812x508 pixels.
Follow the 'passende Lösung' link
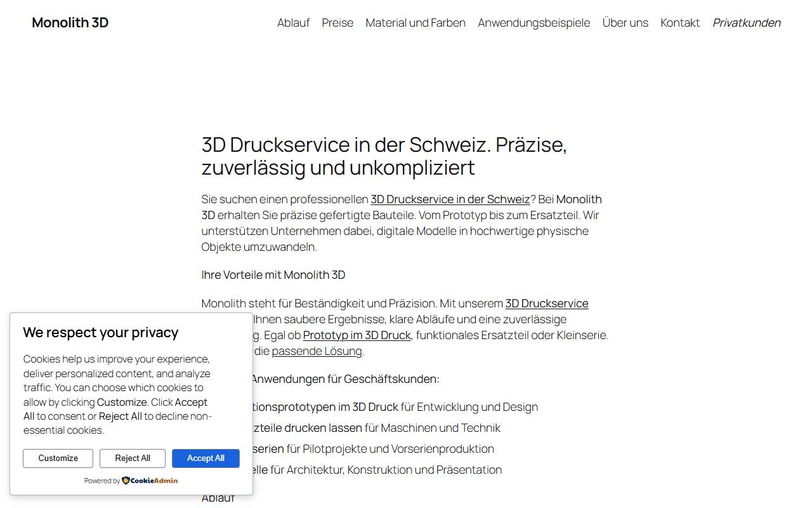(317, 351)
